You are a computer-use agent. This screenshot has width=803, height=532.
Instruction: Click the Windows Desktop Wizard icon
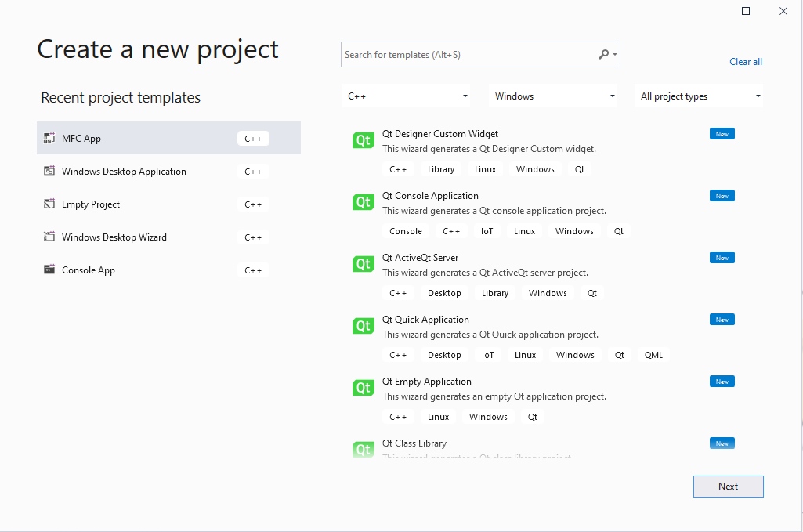click(49, 237)
